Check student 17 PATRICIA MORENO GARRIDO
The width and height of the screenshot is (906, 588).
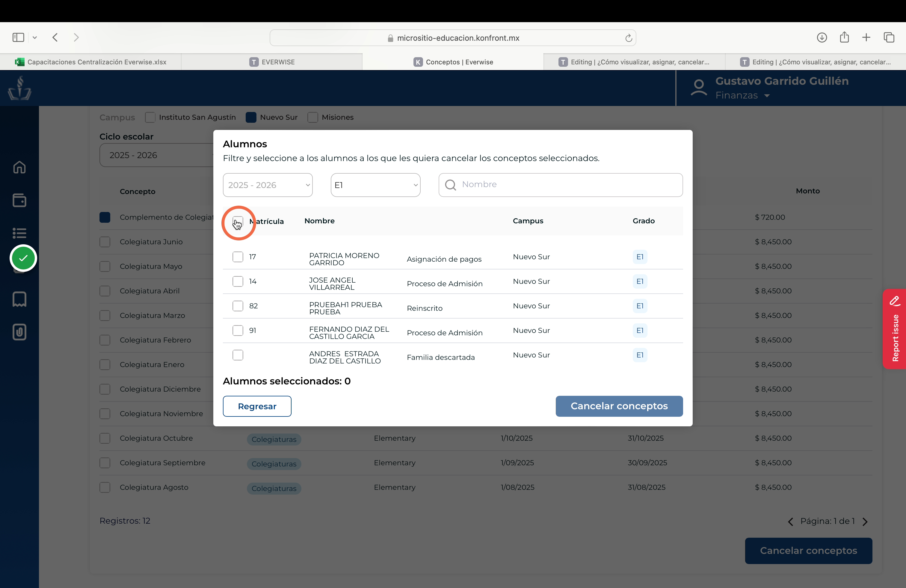[x=238, y=257]
